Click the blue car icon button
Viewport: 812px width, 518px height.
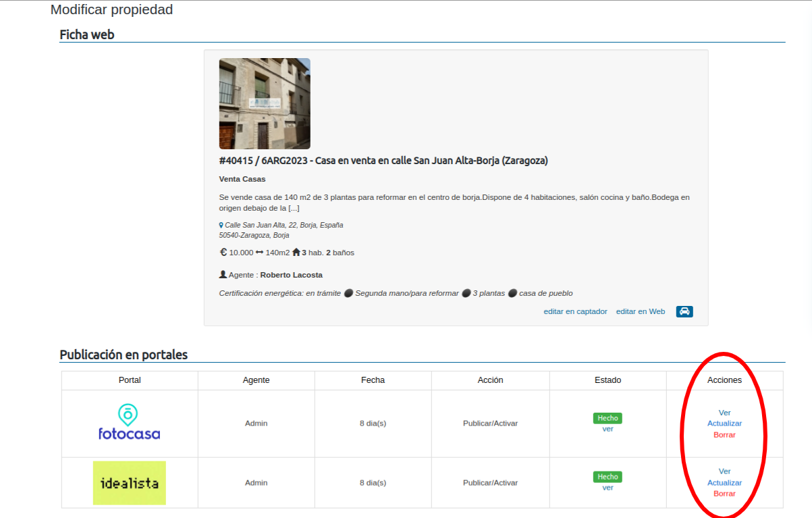tap(684, 311)
